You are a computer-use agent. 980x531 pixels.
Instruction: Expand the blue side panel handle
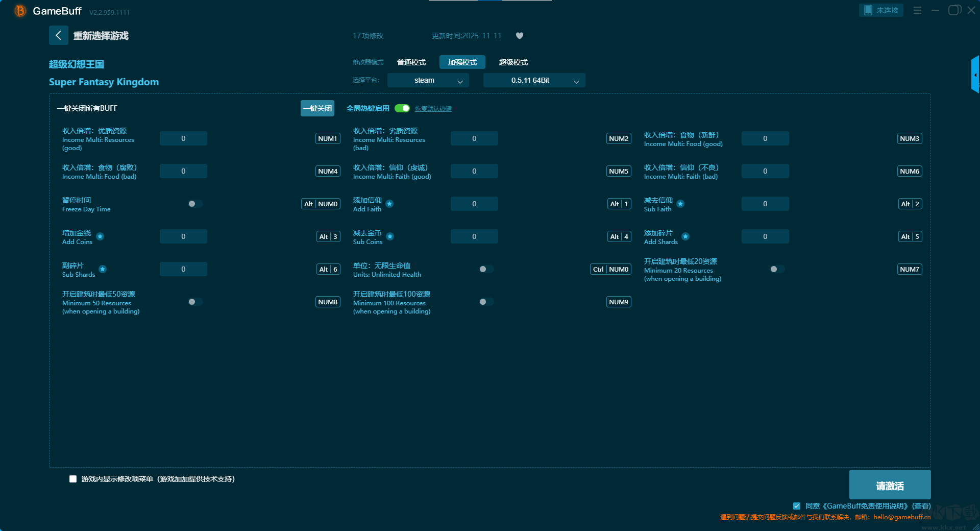[975, 75]
